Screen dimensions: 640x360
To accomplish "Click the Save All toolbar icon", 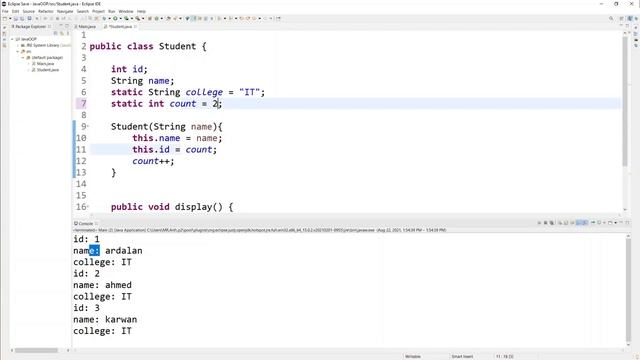I will 22,18.
